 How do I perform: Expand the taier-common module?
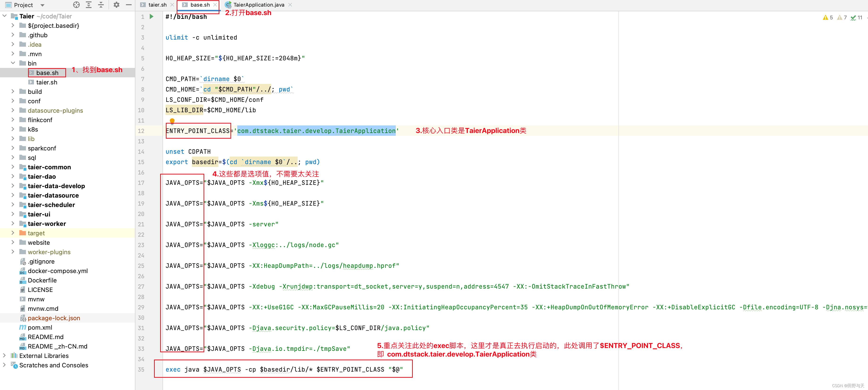[13, 167]
